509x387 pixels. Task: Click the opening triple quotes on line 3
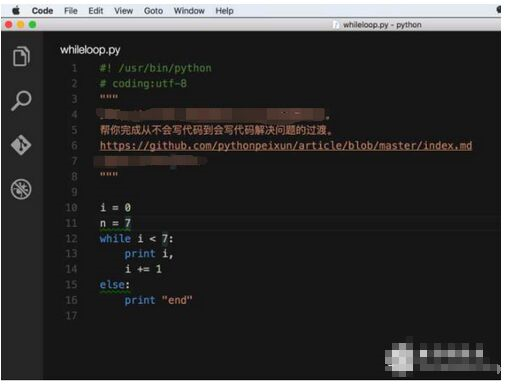pyautogui.click(x=109, y=97)
